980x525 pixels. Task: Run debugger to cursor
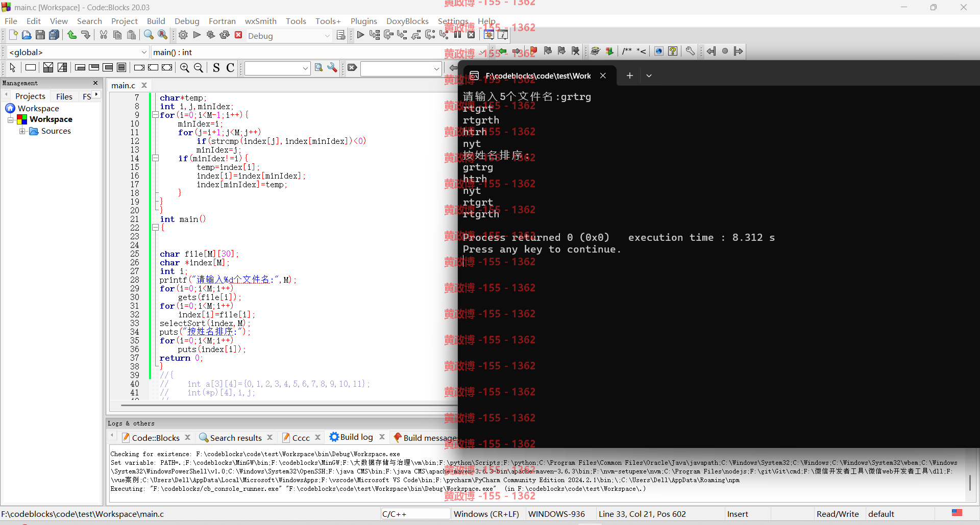375,35
